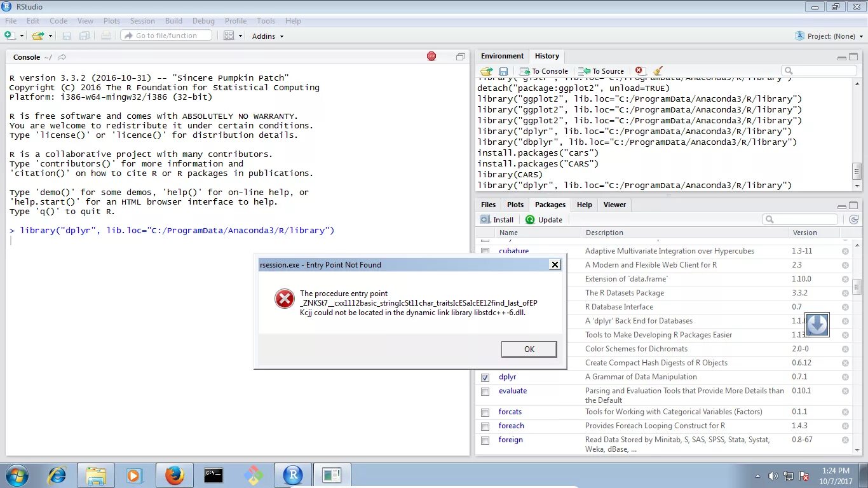Remove selected history entries icon
The image size is (868, 488).
[x=640, y=71]
